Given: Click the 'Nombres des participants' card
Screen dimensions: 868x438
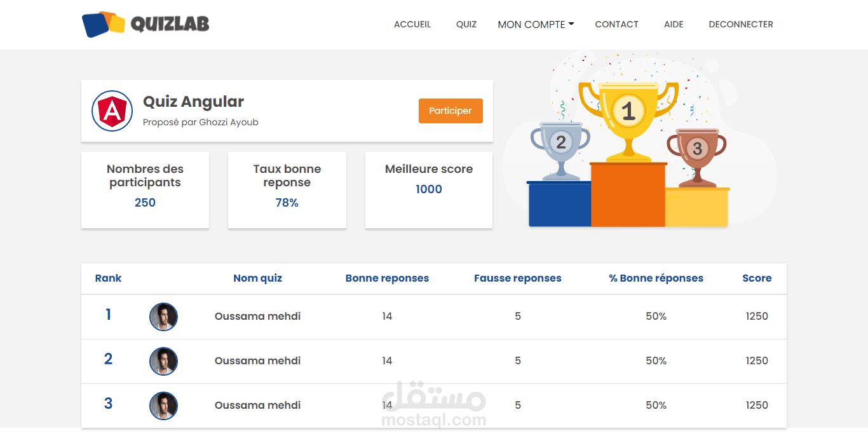Looking at the screenshot, I should click(145, 190).
